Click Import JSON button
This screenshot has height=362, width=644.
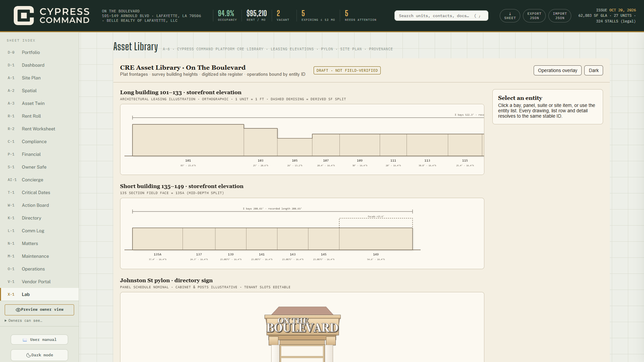559,16
